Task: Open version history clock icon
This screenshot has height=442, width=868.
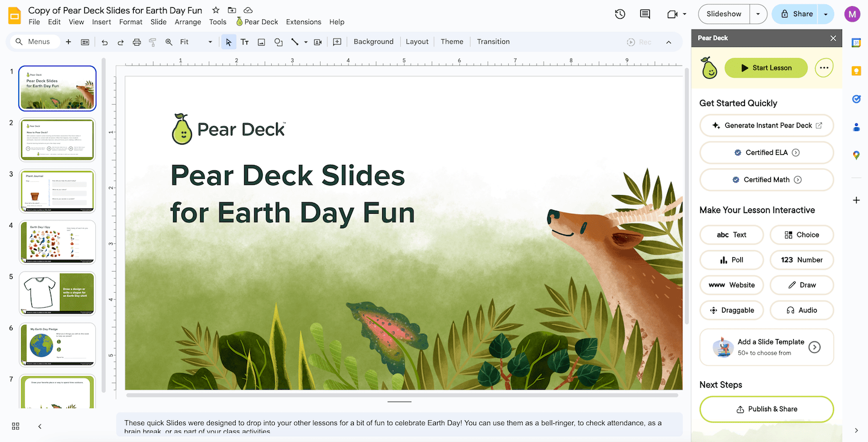Action: point(620,14)
